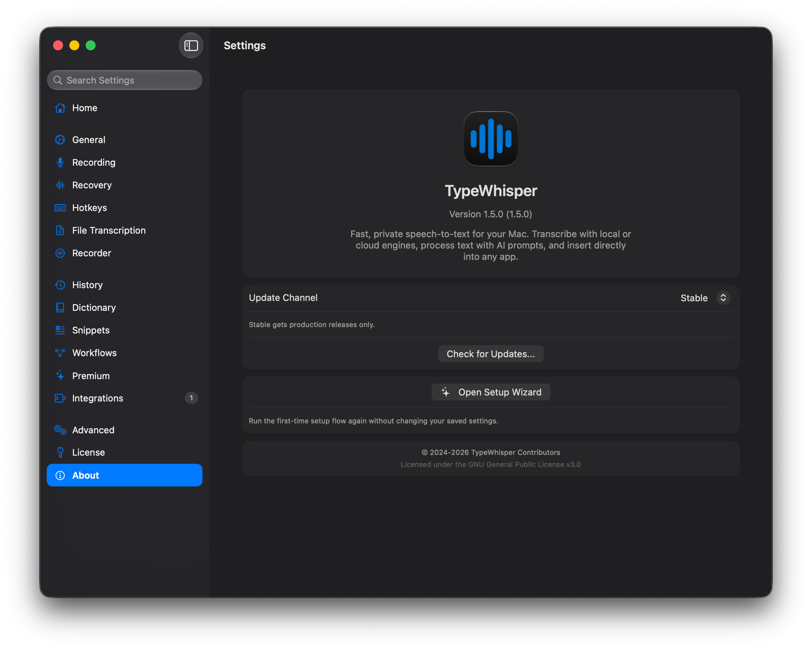Open the History section in the sidebar
This screenshot has height=650, width=812.
[x=124, y=285]
